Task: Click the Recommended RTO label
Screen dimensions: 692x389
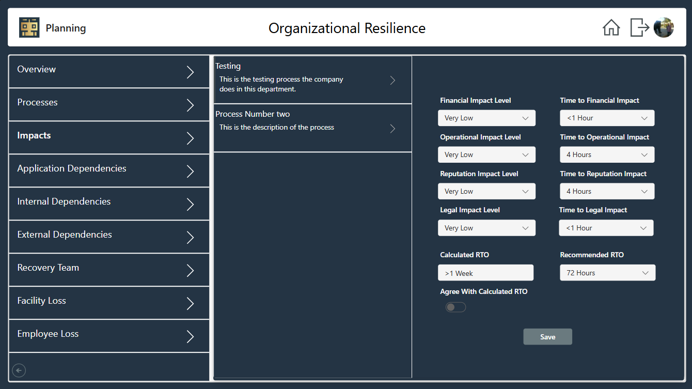Action: pyautogui.click(x=592, y=255)
